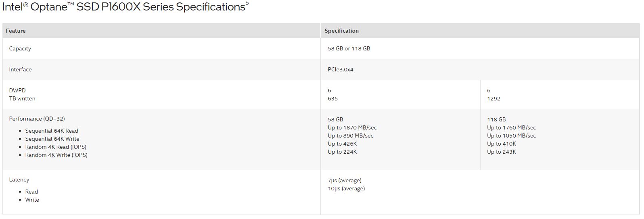Select the 1292 TB written value
Image resolution: width=644 pixels, height=219 pixels.
493,98
